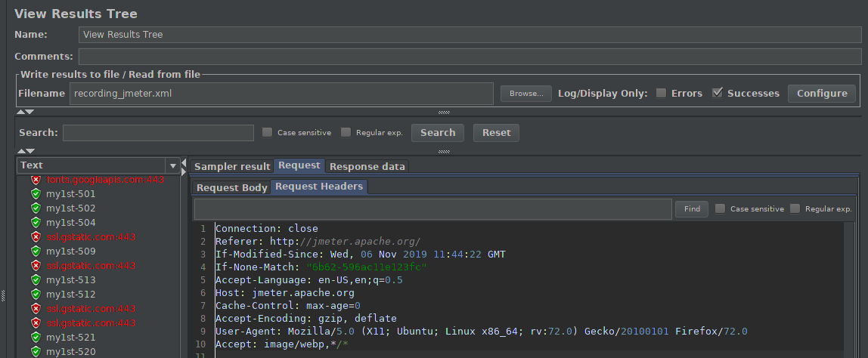This screenshot has height=358, width=868.
Task: Click the Browse... button
Action: point(526,94)
